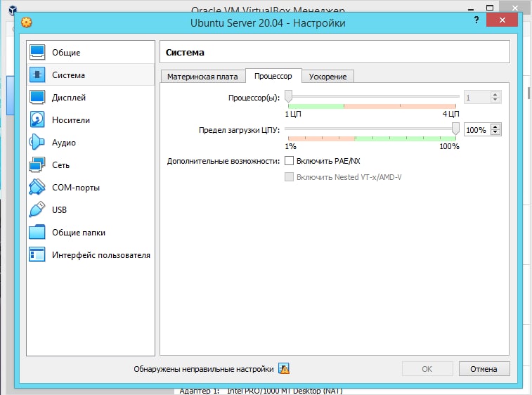Click the USB plug icon
Viewport: 532px width, 395px height.
pyautogui.click(x=37, y=209)
